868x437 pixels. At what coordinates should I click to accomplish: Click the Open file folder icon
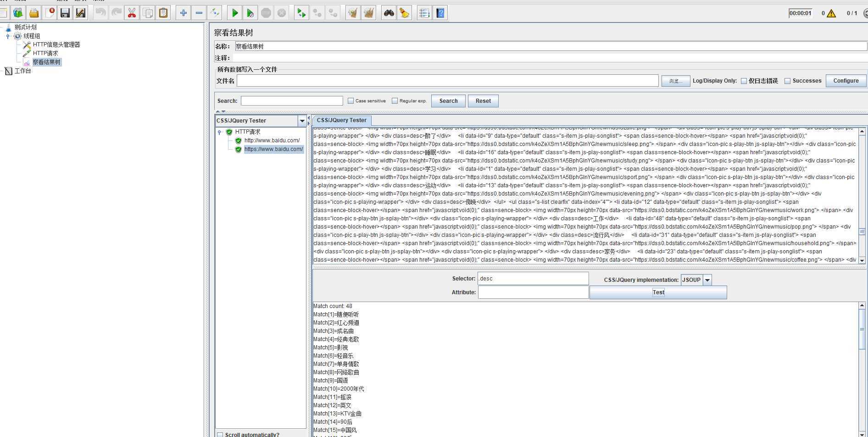pyautogui.click(x=33, y=13)
